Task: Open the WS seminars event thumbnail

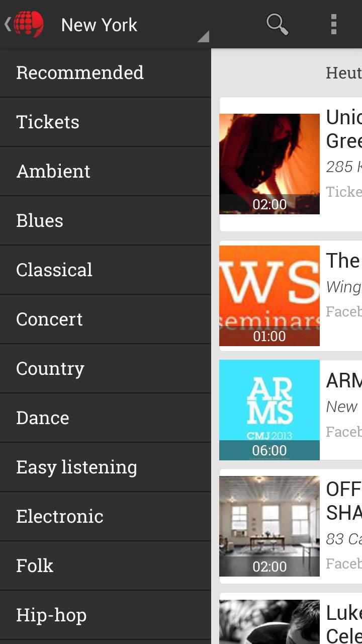Action: 269,296
